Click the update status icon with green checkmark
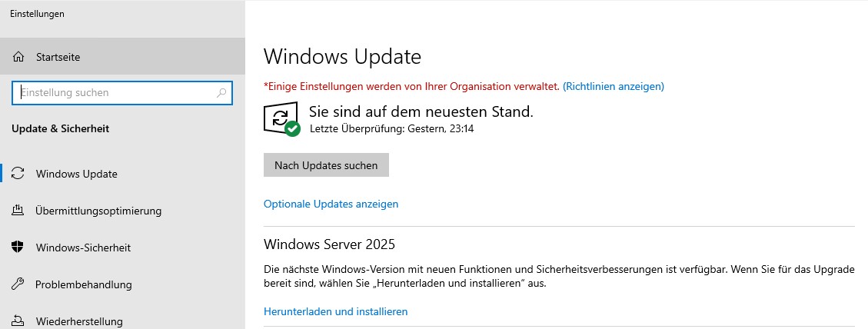 tap(281, 120)
